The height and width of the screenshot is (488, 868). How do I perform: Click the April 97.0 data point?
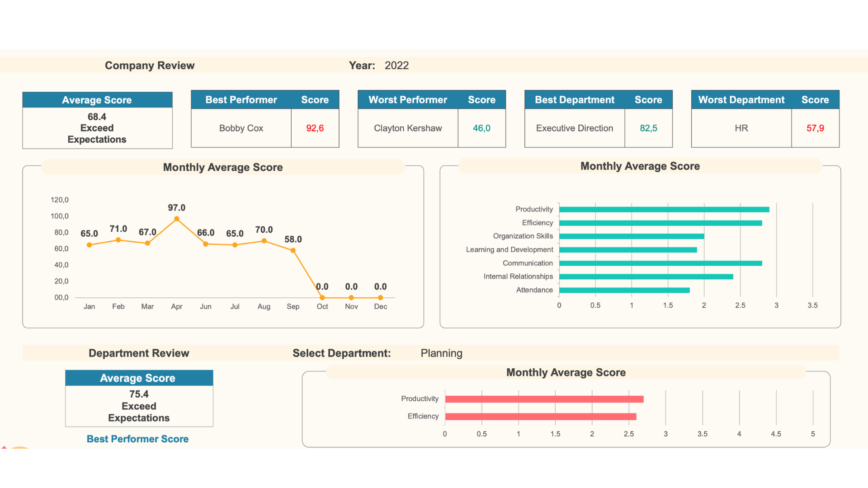(x=177, y=219)
